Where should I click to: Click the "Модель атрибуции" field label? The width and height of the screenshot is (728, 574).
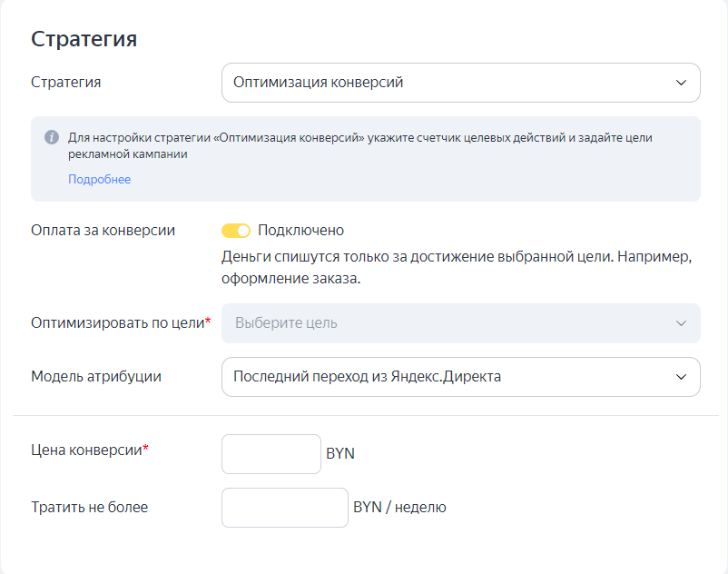pos(96,377)
